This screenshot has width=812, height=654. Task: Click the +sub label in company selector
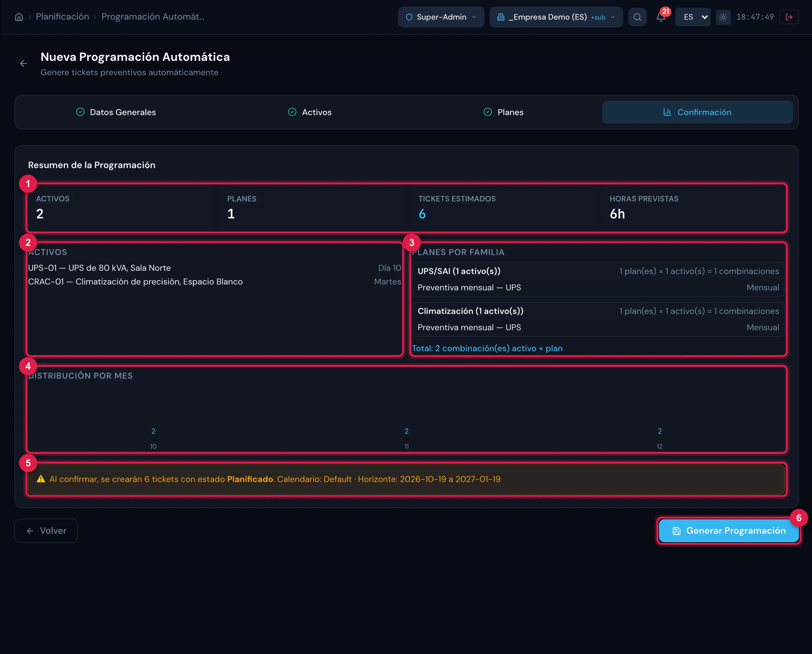598,18
